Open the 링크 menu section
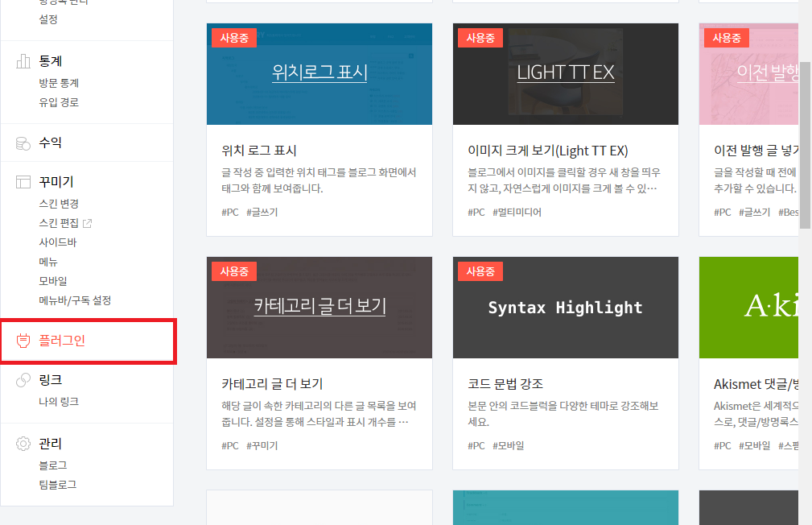812x525 pixels. coord(50,380)
